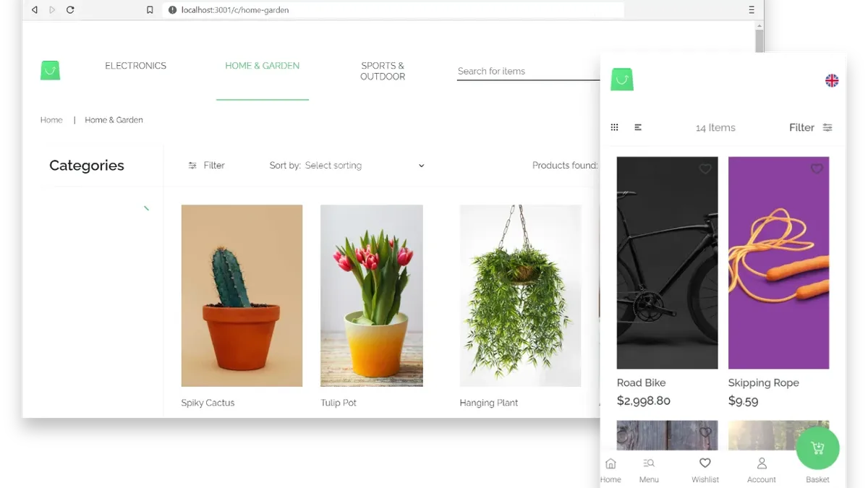Click the desktop Filter button
Viewport: 868px width, 488px height.
[x=206, y=166]
